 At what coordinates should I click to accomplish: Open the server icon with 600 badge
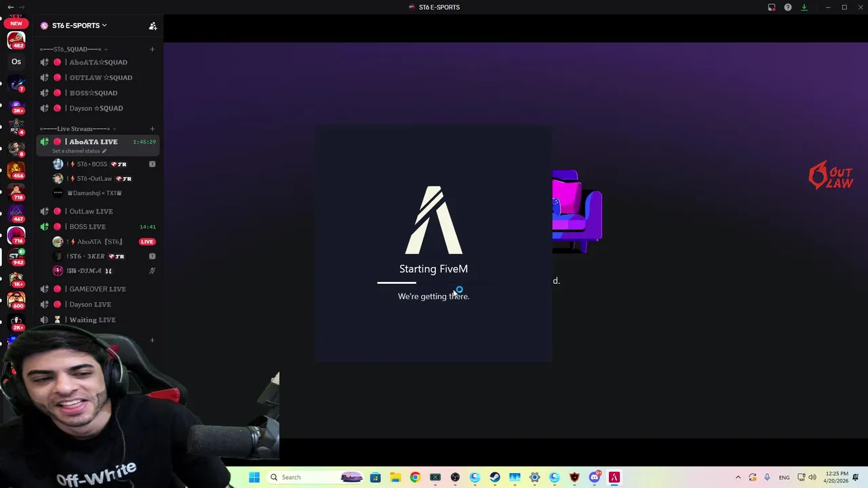click(16, 300)
